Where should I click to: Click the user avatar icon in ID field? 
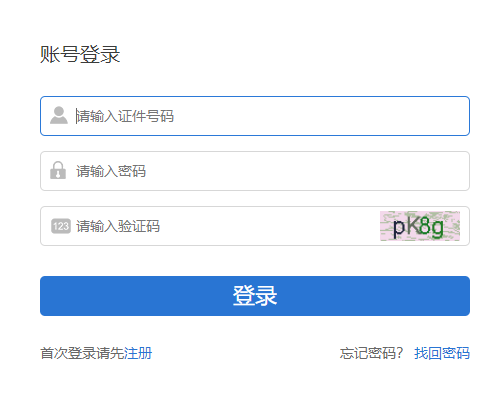click(59, 115)
